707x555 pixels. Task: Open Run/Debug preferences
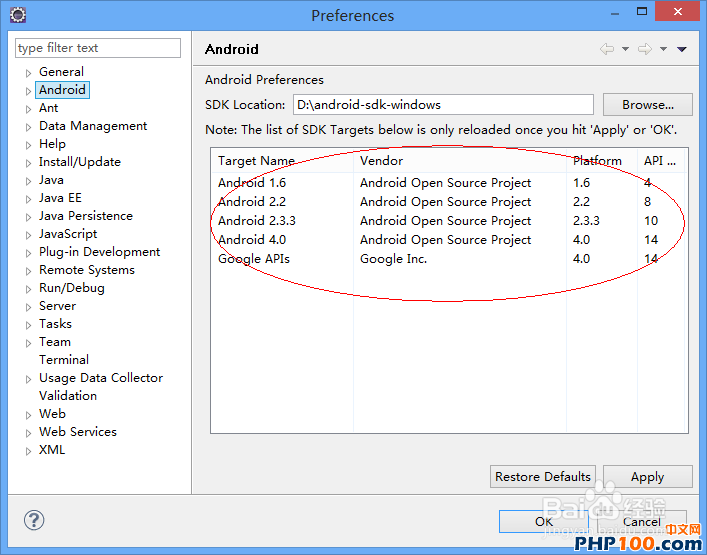tap(72, 288)
